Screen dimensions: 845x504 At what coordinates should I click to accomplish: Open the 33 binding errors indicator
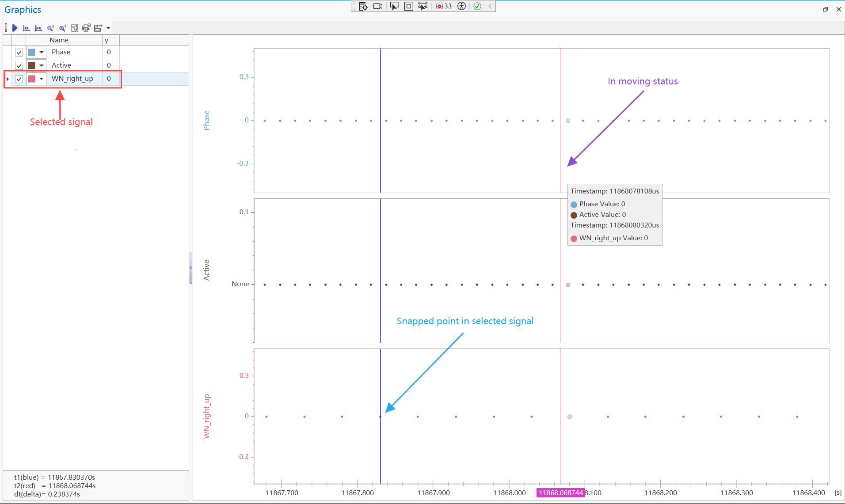coord(444,6)
